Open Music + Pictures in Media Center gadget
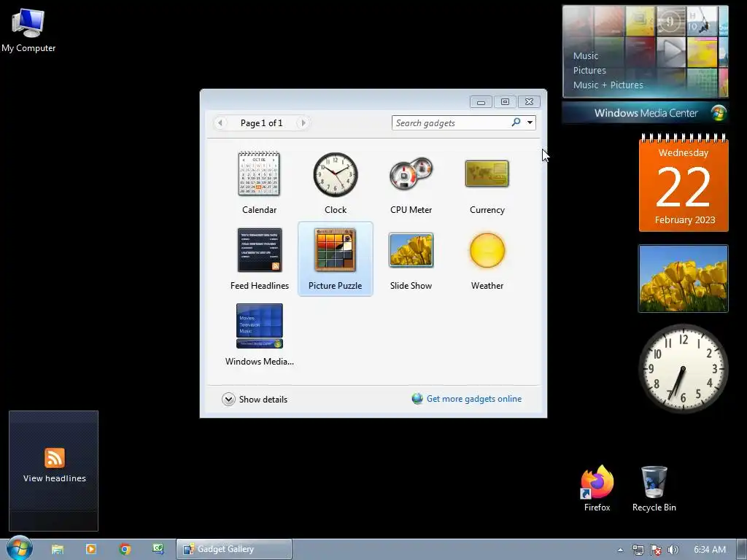This screenshot has width=747, height=560. click(x=608, y=85)
